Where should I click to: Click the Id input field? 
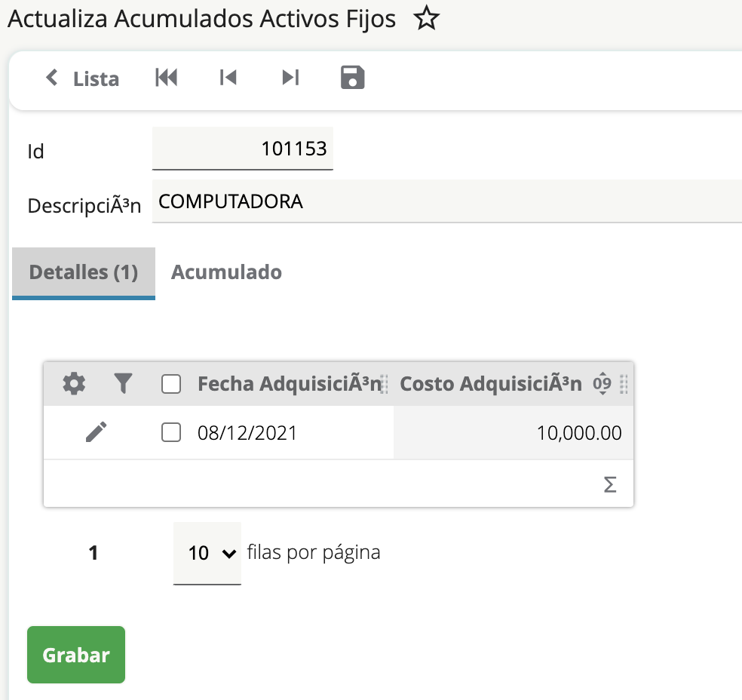point(243,149)
